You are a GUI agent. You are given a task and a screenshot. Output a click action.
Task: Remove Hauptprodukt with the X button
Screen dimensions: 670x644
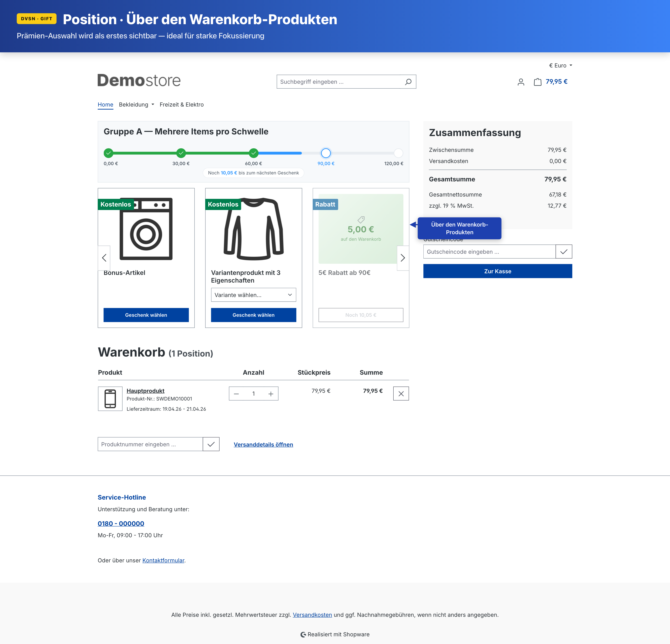click(401, 394)
